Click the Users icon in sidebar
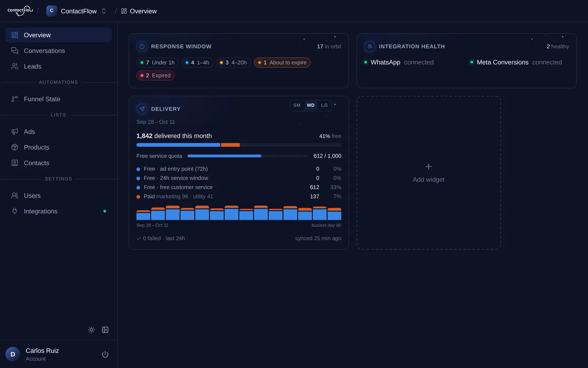The height and width of the screenshot is (368, 588). (15, 196)
